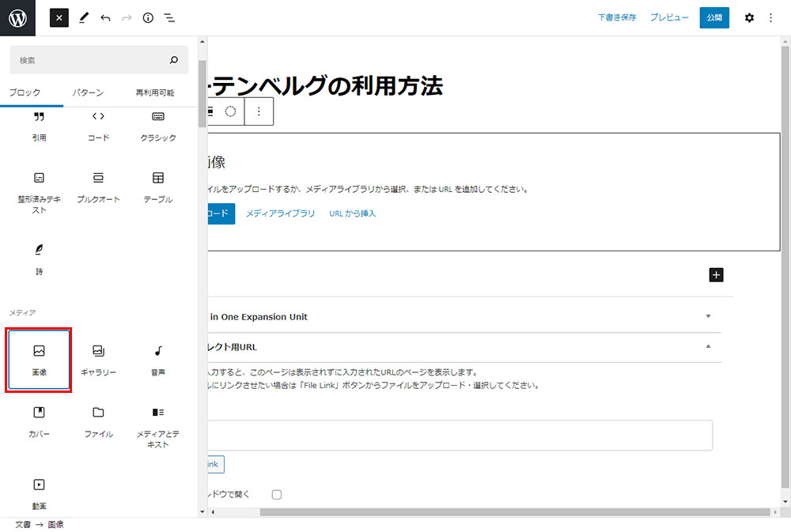Open the image block more options menu
The image size is (791, 532).
(x=259, y=111)
